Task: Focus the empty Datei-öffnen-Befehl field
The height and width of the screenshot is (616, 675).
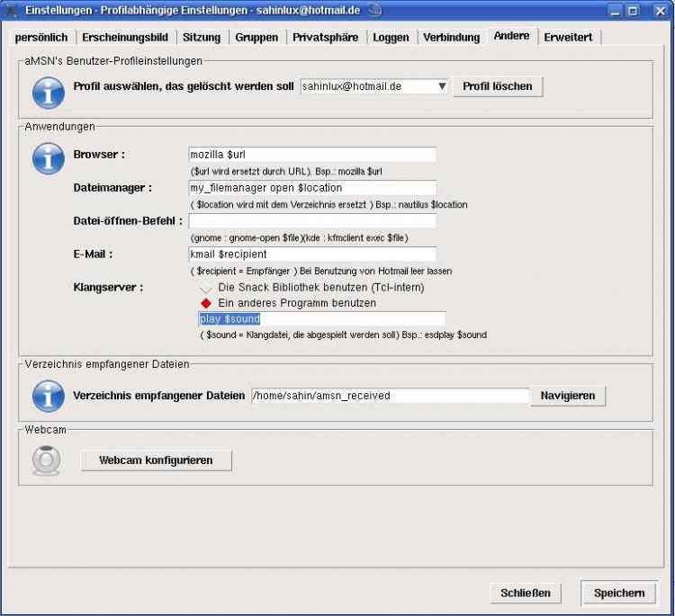Action: 312,221
